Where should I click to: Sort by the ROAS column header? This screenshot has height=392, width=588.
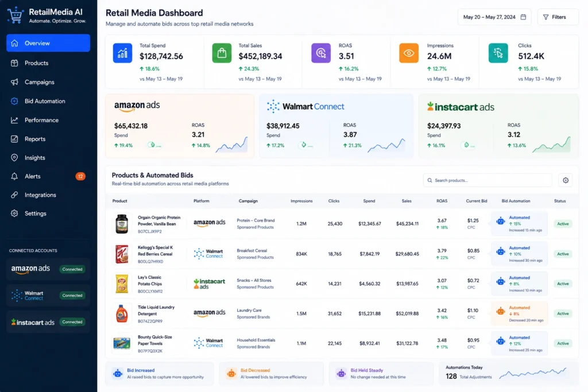tap(442, 201)
